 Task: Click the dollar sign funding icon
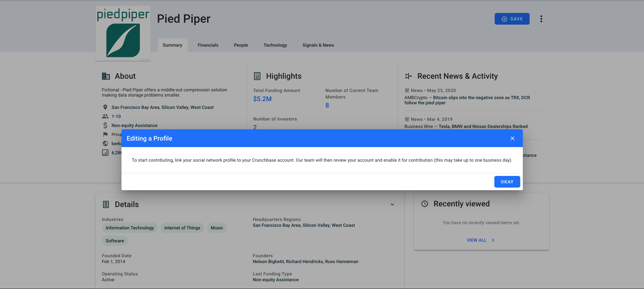click(x=105, y=125)
